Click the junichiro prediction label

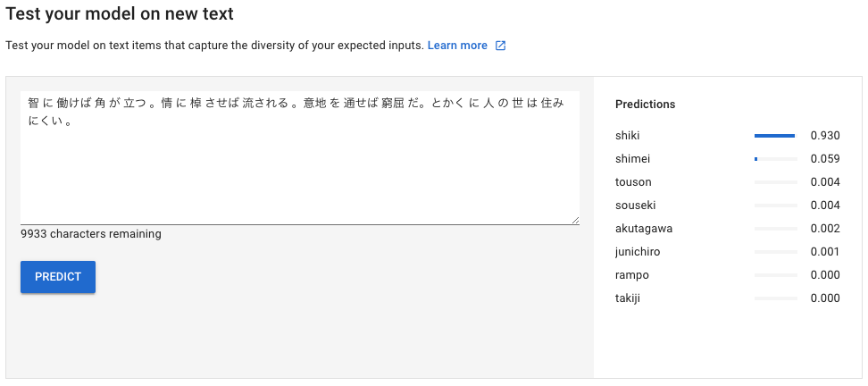coord(638,252)
